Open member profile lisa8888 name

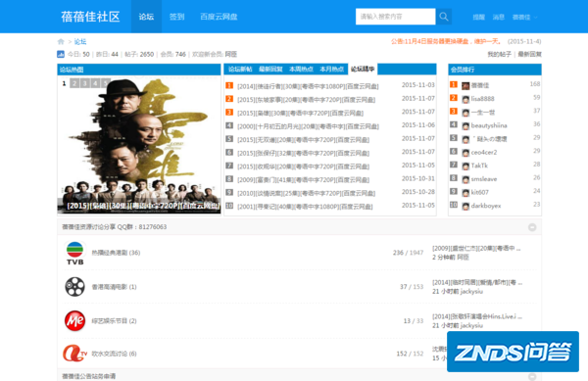click(x=482, y=99)
